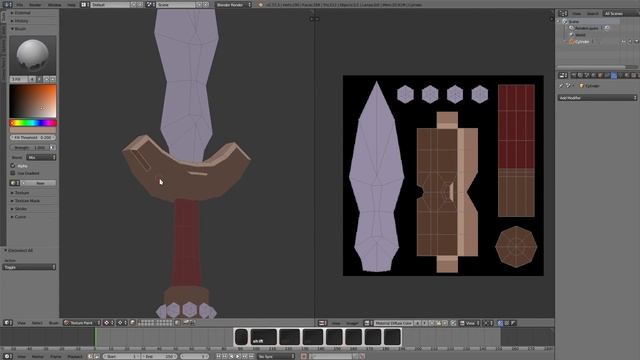Adjust the Fill Threshold slider

[x=33, y=138]
